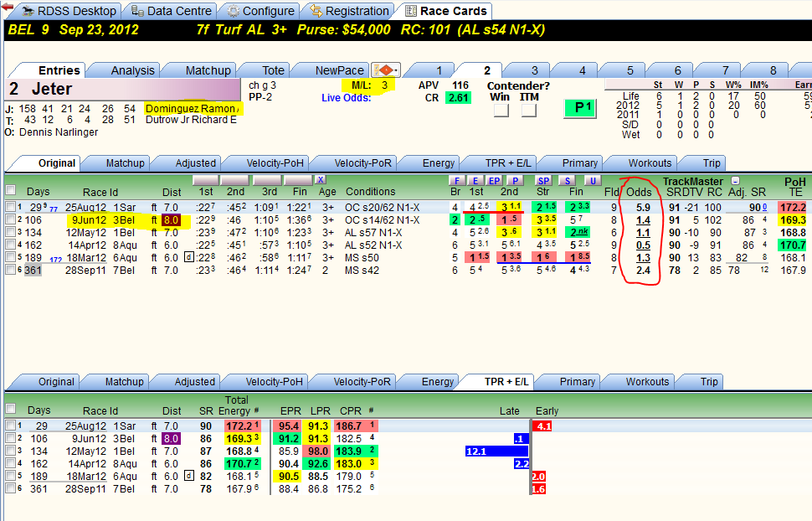Go to the Registration tab
812x521 pixels.
point(349,11)
